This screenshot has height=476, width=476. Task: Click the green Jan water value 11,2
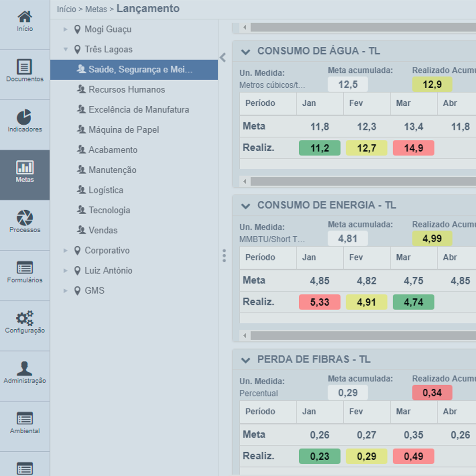coord(320,148)
